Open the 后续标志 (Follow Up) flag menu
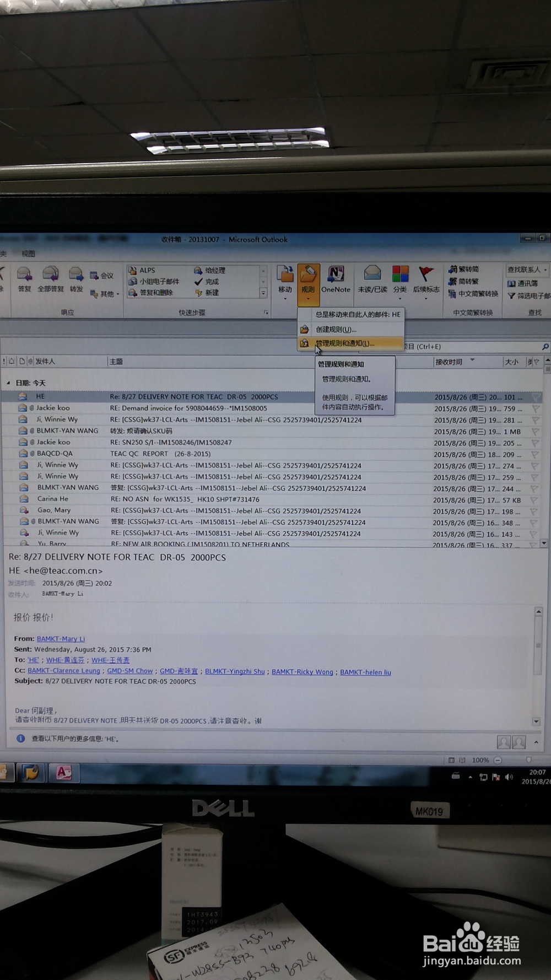551x980 pixels. (x=426, y=282)
